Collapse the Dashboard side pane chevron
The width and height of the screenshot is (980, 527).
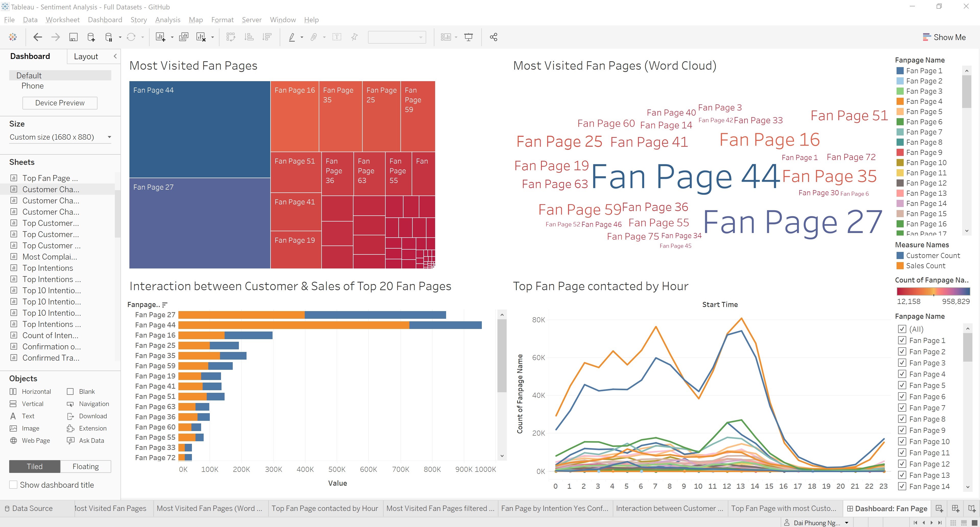click(x=115, y=56)
